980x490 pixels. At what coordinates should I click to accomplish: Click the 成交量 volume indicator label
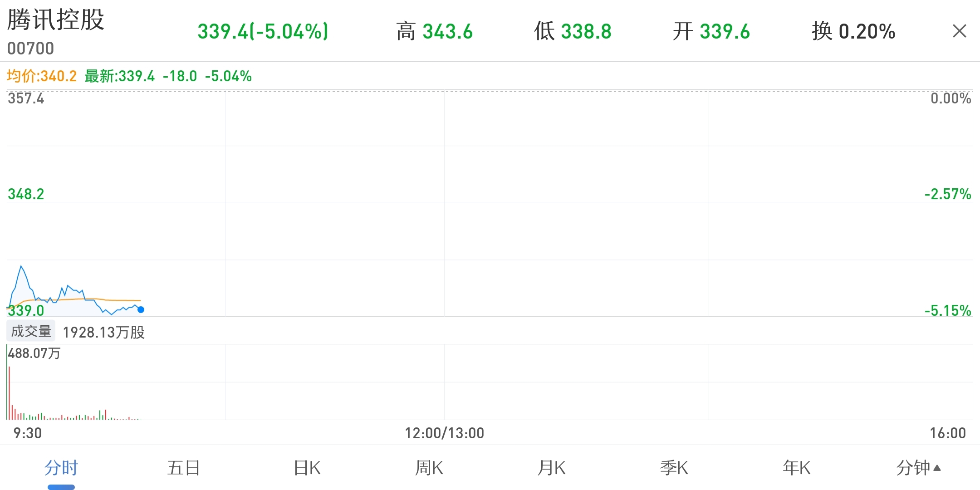[x=31, y=331]
